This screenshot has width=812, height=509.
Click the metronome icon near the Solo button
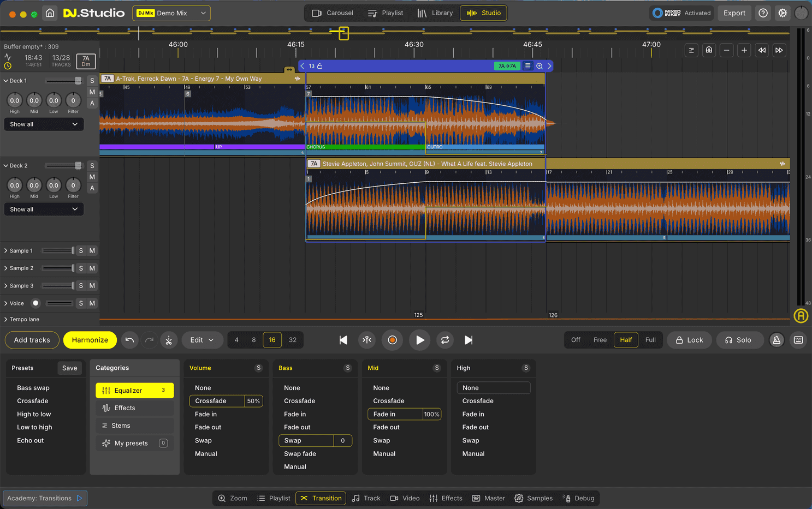[x=777, y=340]
